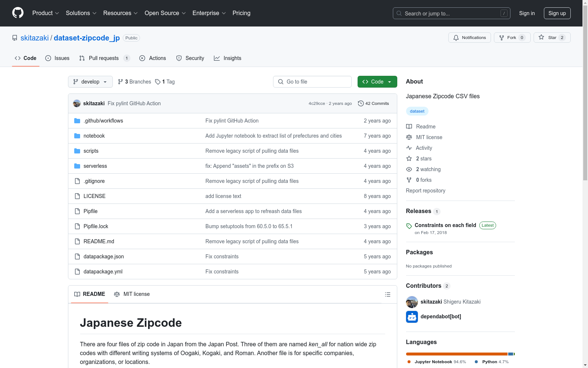Click the release tag icon for Constraints
588x368 pixels.
409,226
